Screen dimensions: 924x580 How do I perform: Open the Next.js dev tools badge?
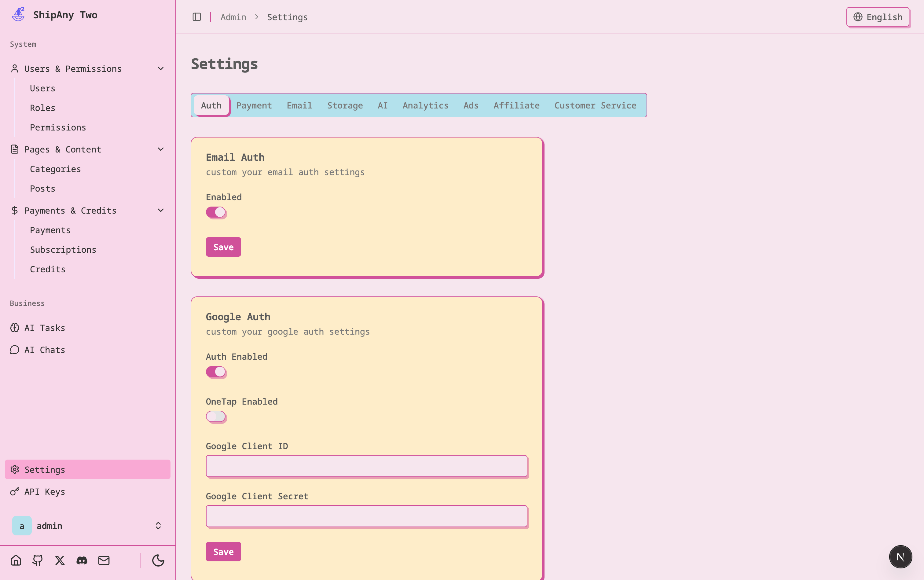(x=900, y=556)
